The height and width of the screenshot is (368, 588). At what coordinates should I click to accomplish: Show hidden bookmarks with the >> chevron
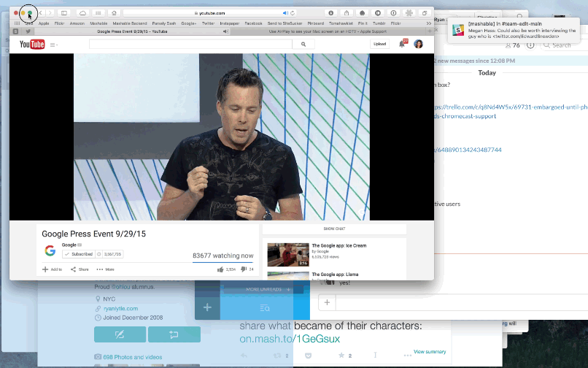(429, 23)
